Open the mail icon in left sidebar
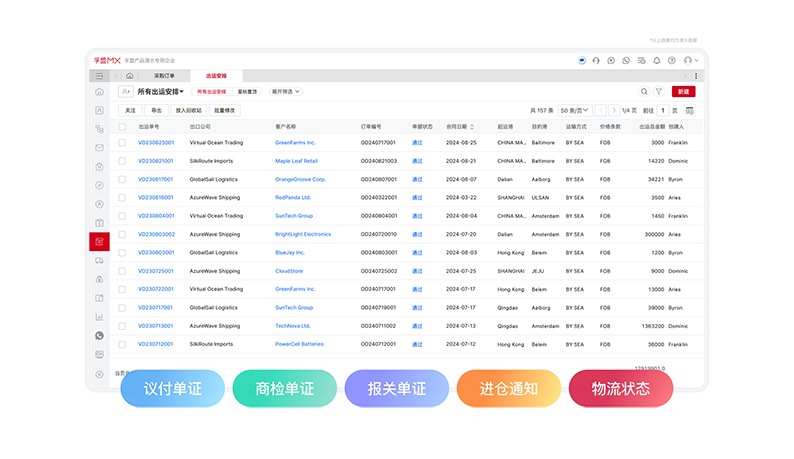Image resolution: width=794 pixels, height=459 pixels. [x=99, y=148]
